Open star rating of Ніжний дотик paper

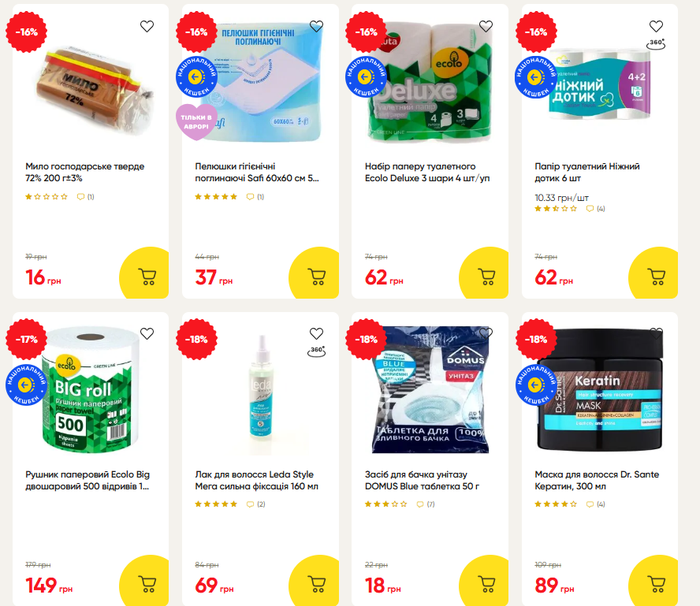click(x=556, y=208)
